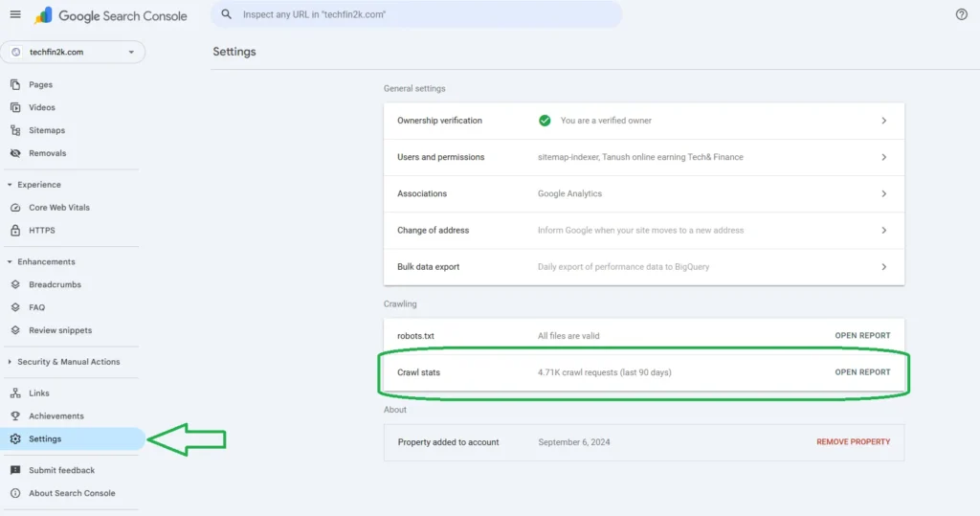The width and height of the screenshot is (980, 516).
Task: Open HTTPS report in sidebar
Action: (x=42, y=230)
